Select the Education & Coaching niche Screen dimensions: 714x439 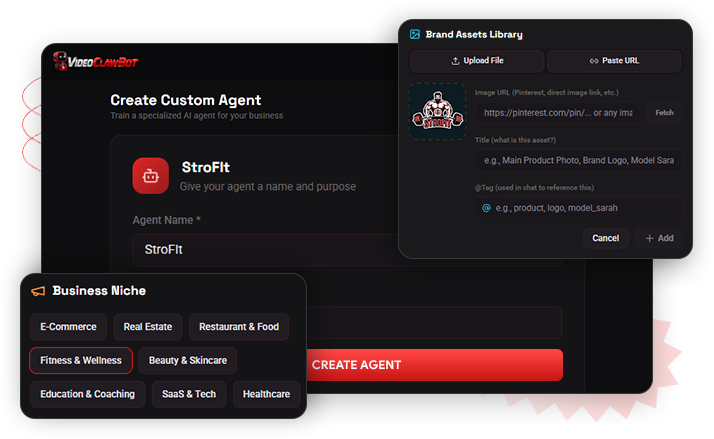click(x=87, y=394)
